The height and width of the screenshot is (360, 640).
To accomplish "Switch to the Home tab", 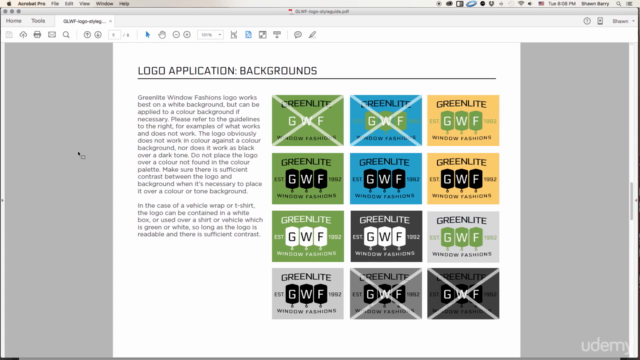I will tap(13, 21).
